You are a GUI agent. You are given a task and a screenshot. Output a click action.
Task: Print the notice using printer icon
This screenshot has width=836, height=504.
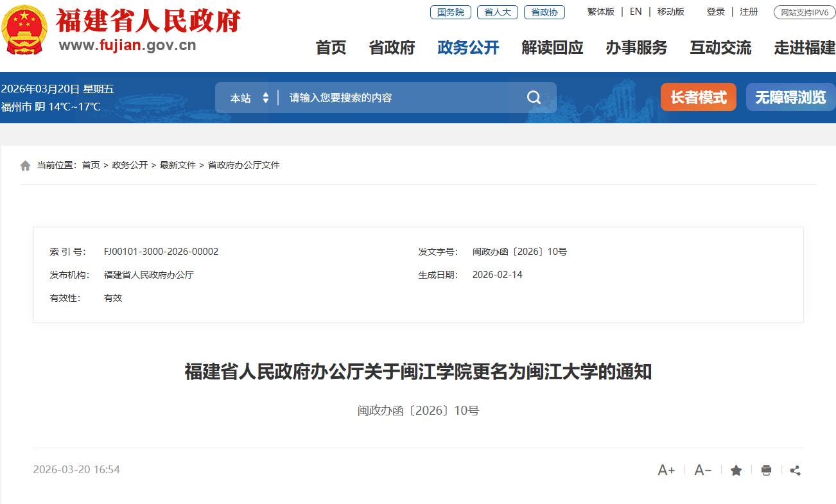[765, 470]
